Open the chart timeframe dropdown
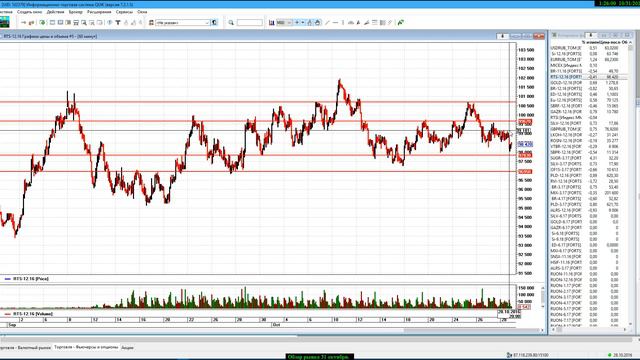 coord(284,23)
